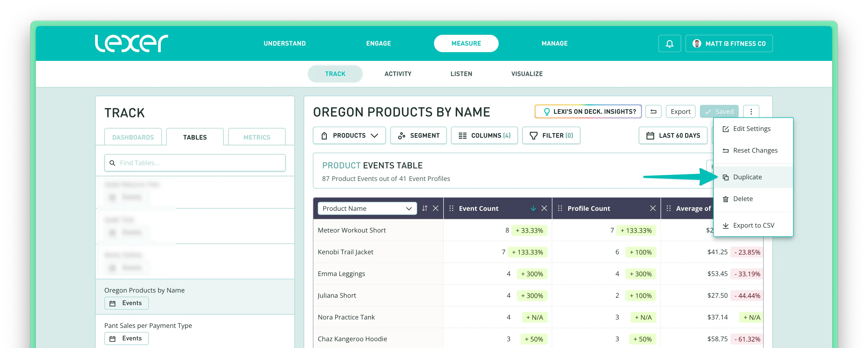Open the notifications bell
The image size is (868, 348).
(669, 43)
